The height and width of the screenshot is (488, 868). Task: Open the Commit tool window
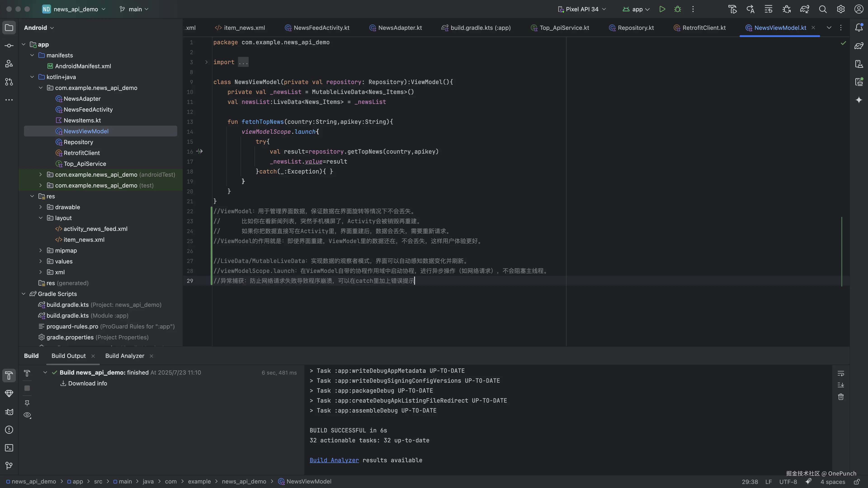tap(9, 45)
